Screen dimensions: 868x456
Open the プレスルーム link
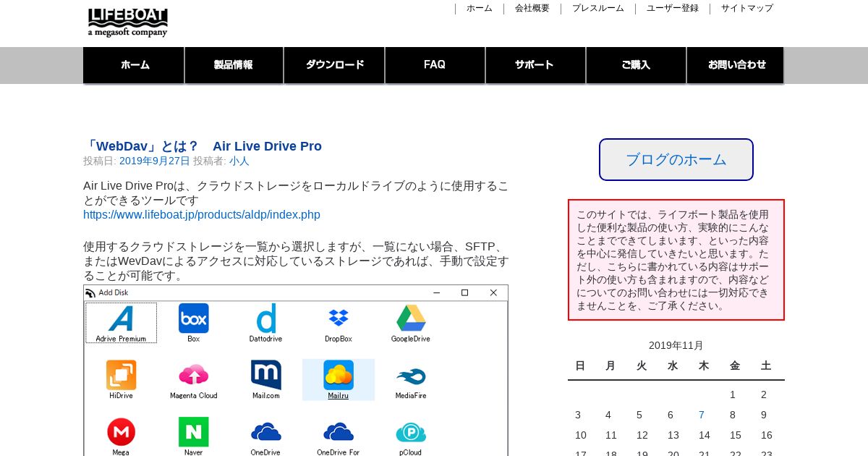coord(598,8)
